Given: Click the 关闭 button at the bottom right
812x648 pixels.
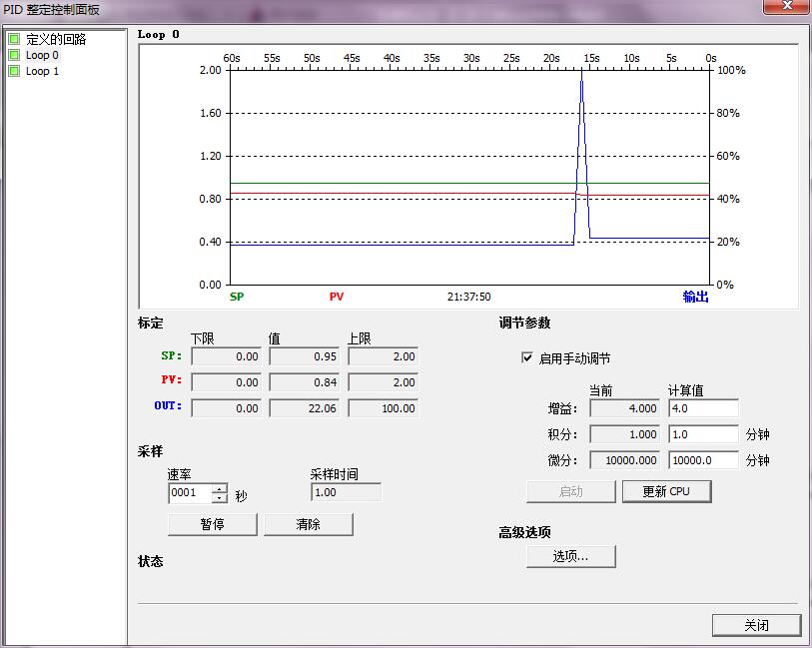Looking at the screenshot, I should (x=756, y=625).
